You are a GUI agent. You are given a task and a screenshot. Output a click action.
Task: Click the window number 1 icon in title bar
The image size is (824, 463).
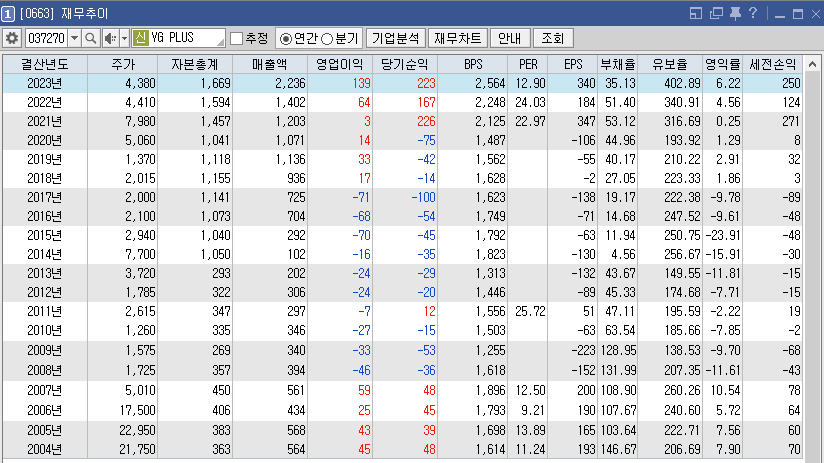click(x=8, y=14)
